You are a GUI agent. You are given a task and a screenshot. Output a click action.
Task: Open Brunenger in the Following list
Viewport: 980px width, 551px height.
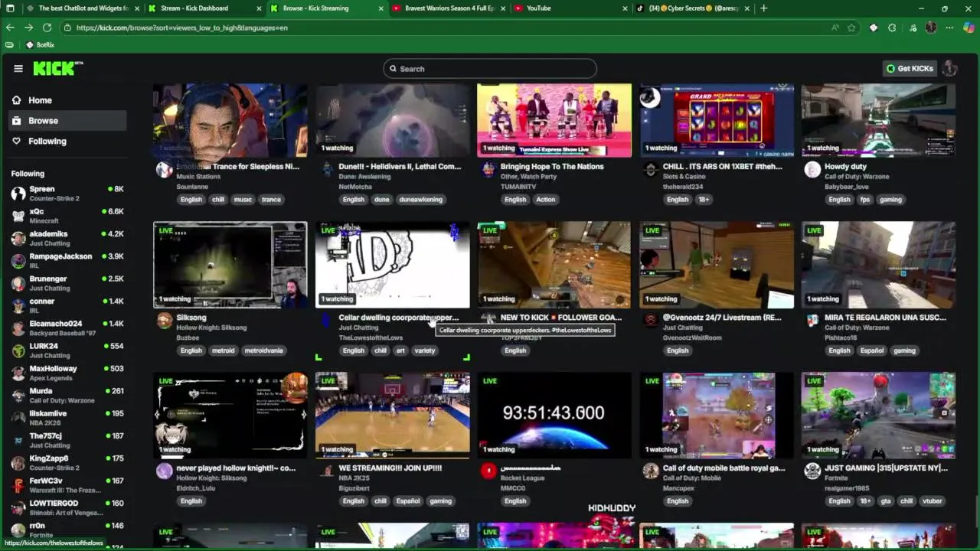(67, 283)
